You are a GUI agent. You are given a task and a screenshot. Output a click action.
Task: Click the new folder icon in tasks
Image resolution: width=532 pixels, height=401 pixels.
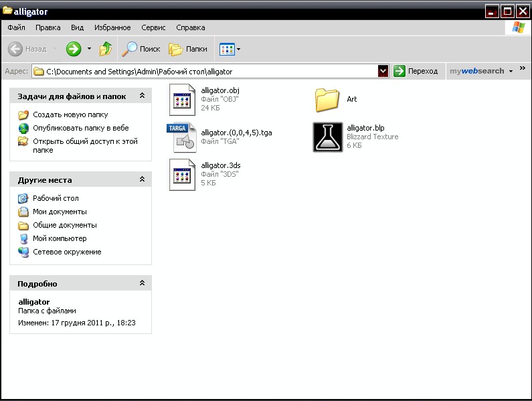(x=23, y=114)
